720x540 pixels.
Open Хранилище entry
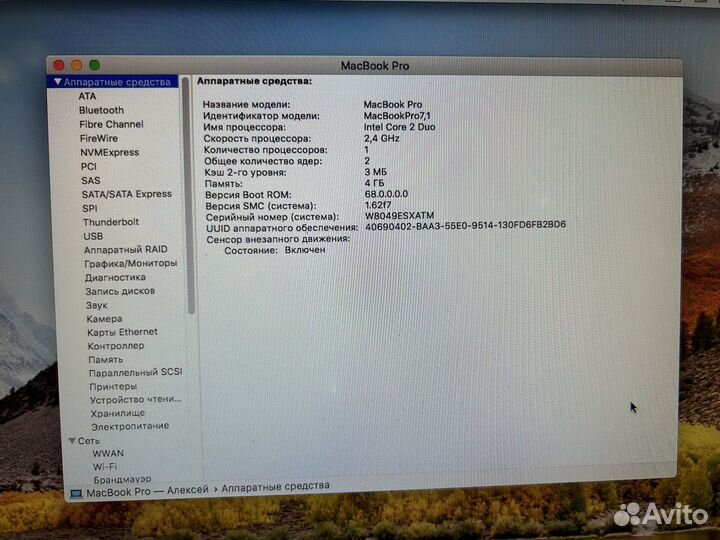(118, 413)
